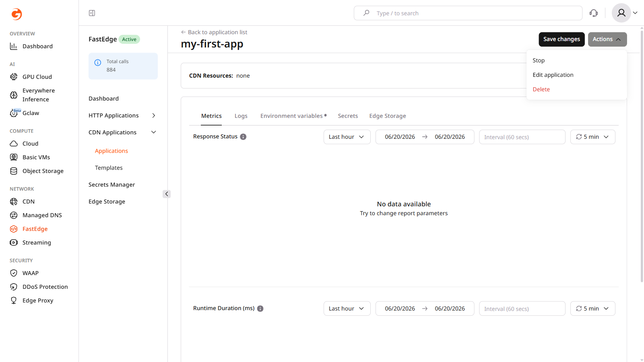Open Edge Proxy icon
Screen dimensions: 644x362
click(x=14, y=300)
